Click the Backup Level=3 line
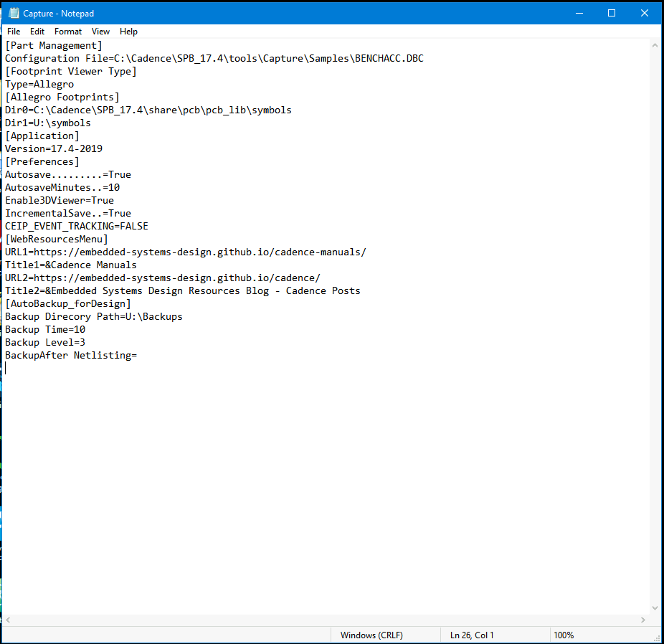 tap(45, 343)
